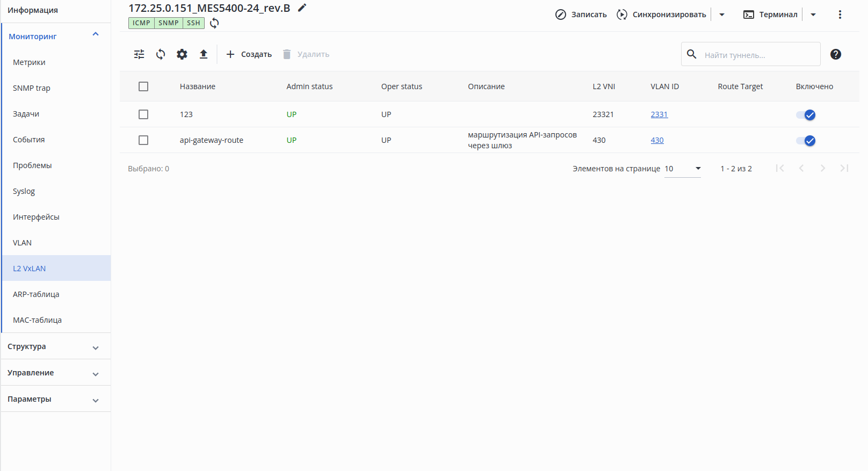Disable the toggle for tunnel 123
The image size is (868, 471).
click(x=806, y=115)
